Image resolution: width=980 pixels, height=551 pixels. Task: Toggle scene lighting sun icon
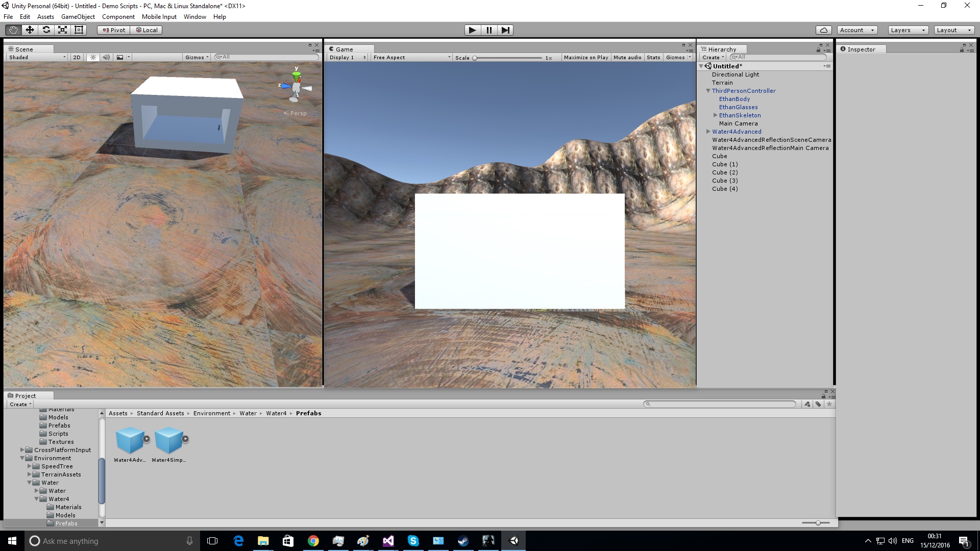[x=93, y=57]
